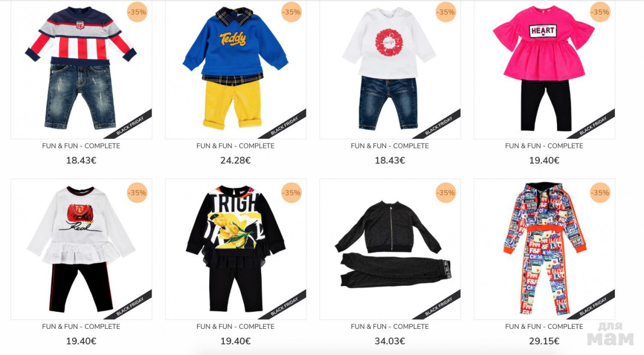Open the white top with red wreath outfit

[390, 69]
